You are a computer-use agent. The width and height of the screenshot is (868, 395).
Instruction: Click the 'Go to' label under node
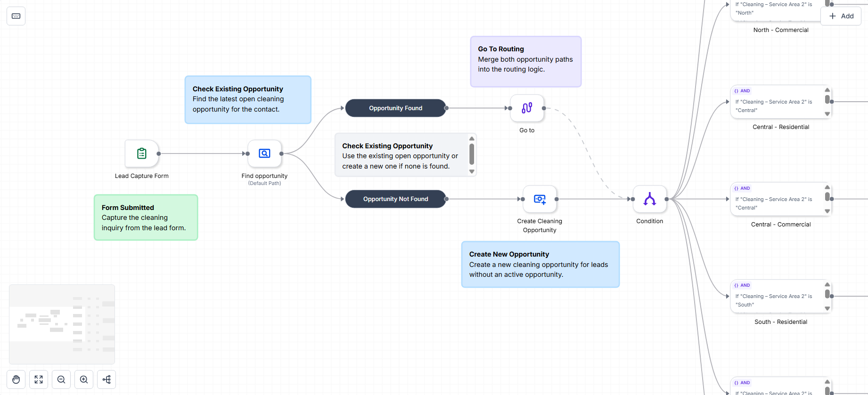coord(527,130)
